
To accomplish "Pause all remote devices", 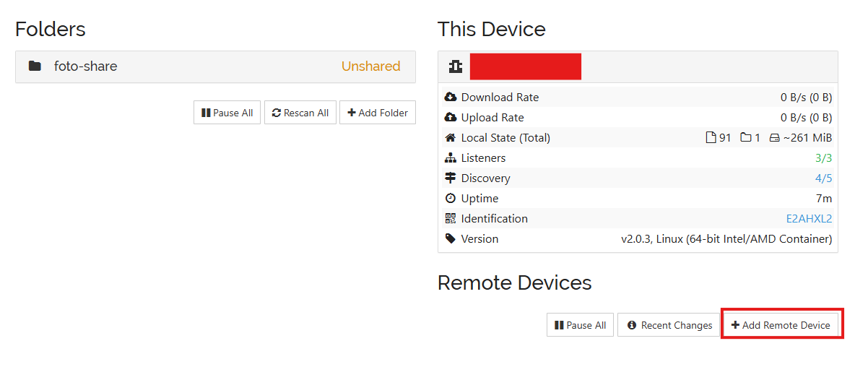I will coord(580,325).
